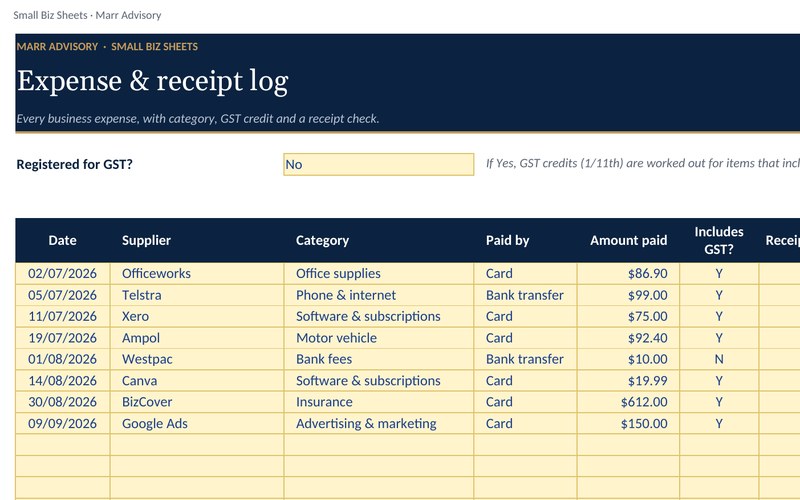The height and width of the screenshot is (500, 800).
Task: Select the Bank transfer cell in Telstra row
Action: point(526,295)
